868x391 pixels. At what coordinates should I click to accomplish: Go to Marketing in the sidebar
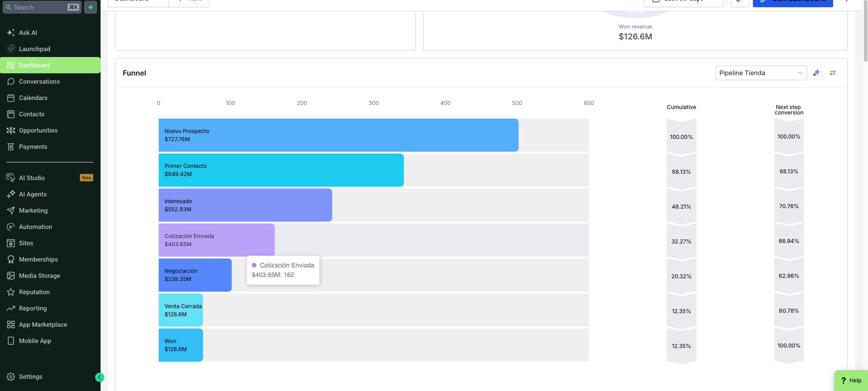pos(50,210)
